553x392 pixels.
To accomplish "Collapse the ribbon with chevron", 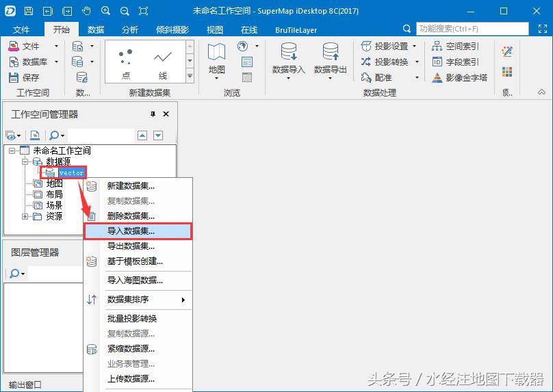I will tap(541, 92).
